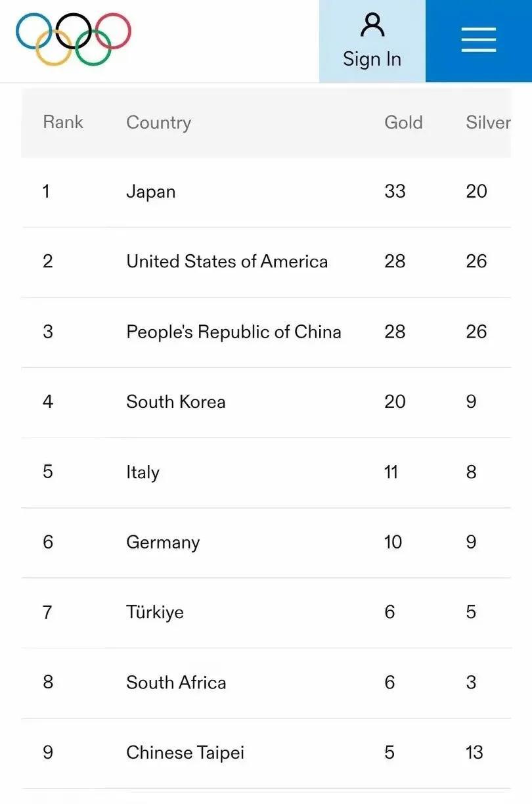The width and height of the screenshot is (532, 804).
Task: Open People's Republic of China entry
Action: click(x=233, y=332)
